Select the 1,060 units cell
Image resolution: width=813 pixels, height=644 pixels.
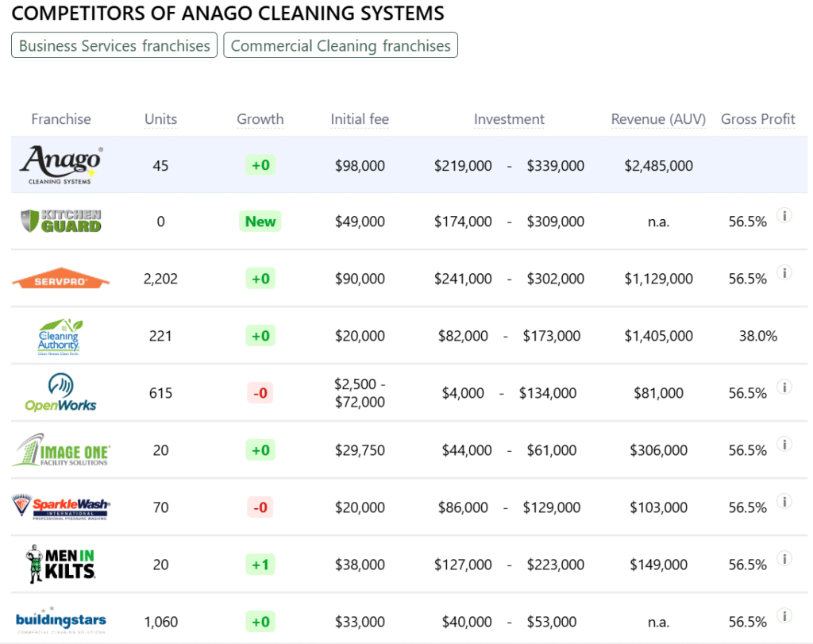point(160,622)
